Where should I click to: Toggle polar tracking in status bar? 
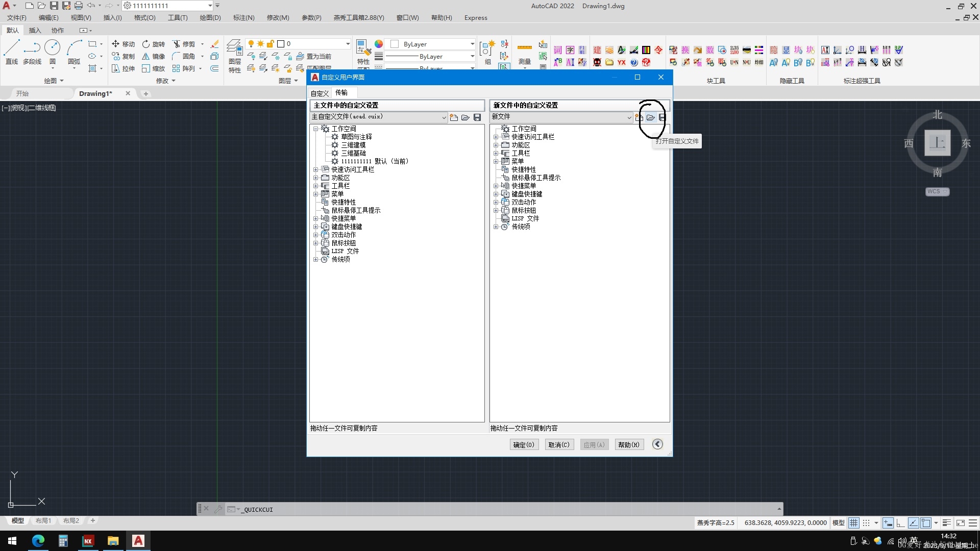tap(913, 523)
